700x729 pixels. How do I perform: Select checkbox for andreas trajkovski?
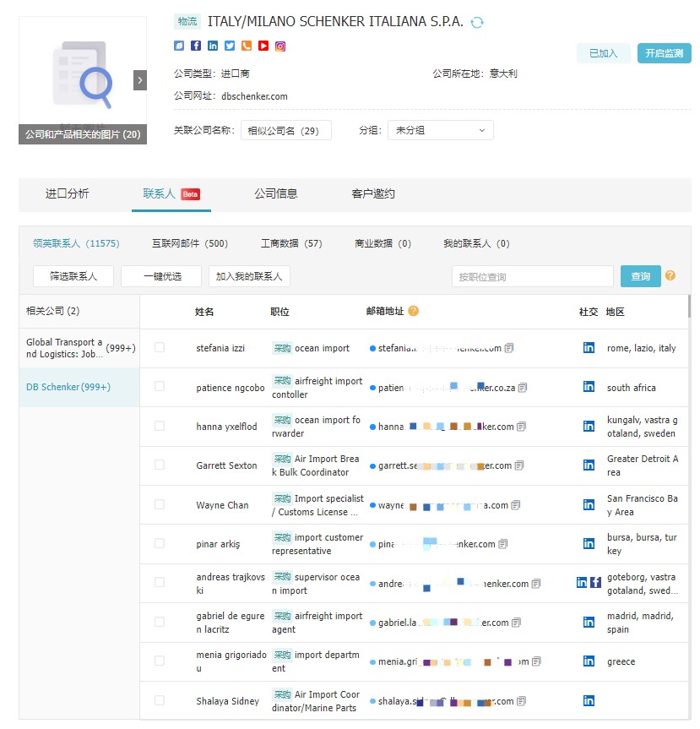tap(160, 582)
